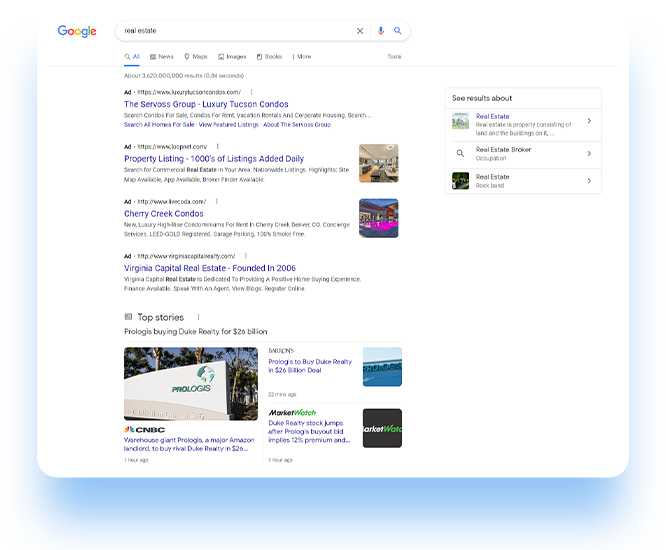666x550 pixels.
Task: Click the search icon beside Real Estate Broker
Action: 460,153
